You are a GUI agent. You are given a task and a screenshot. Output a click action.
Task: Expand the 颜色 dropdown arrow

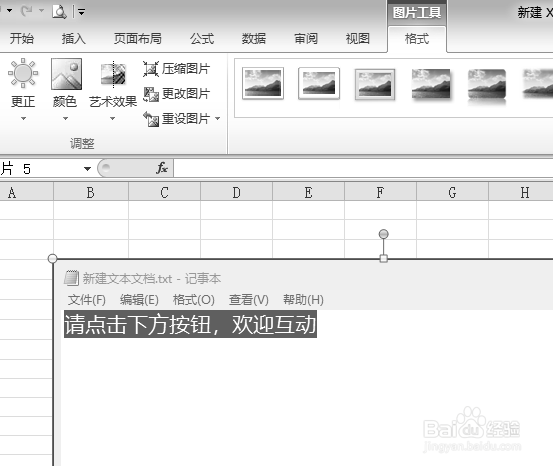[x=66, y=119]
